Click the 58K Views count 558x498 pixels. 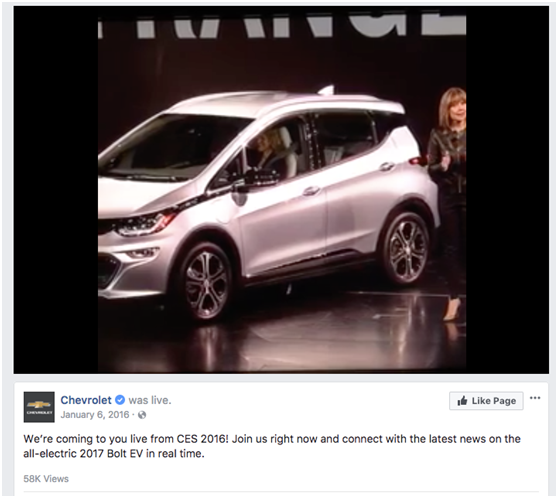(46, 479)
